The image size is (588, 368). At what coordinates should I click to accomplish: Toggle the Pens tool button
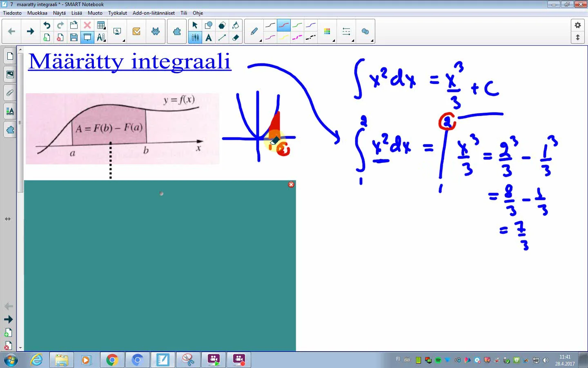[195, 38]
